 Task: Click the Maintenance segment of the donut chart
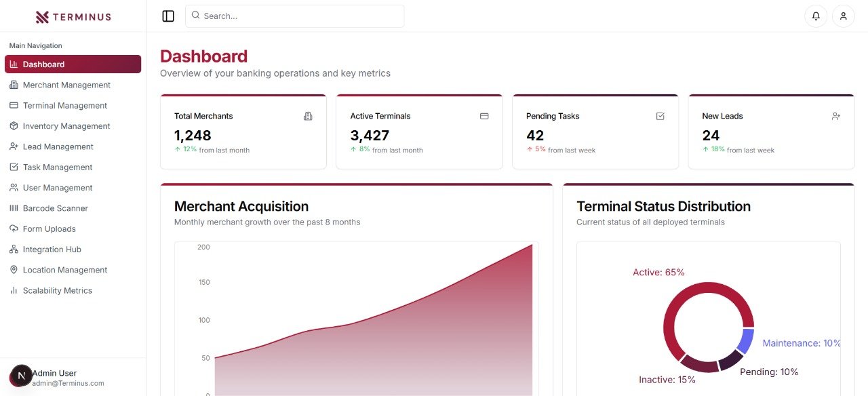coord(745,341)
